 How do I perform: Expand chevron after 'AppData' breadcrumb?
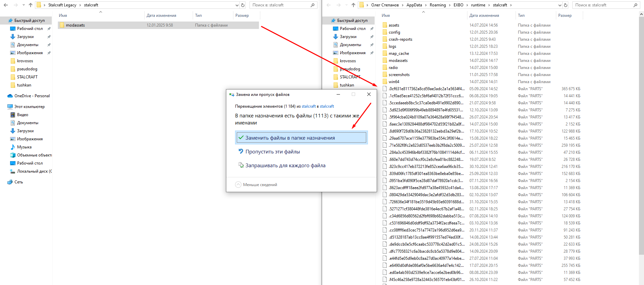(426, 5)
